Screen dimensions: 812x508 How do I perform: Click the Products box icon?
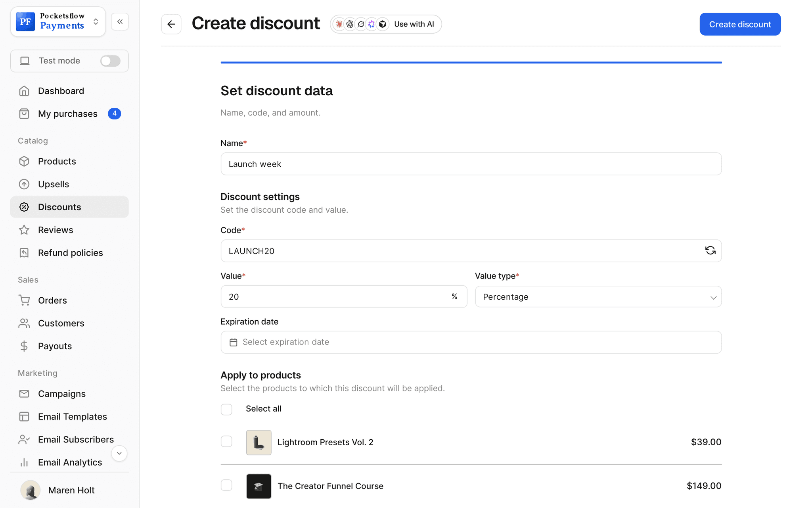coord(24,162)
